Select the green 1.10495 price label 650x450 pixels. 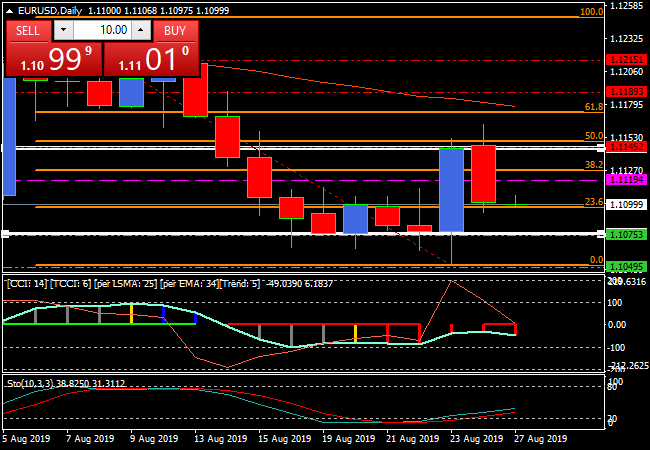[626, 266]
